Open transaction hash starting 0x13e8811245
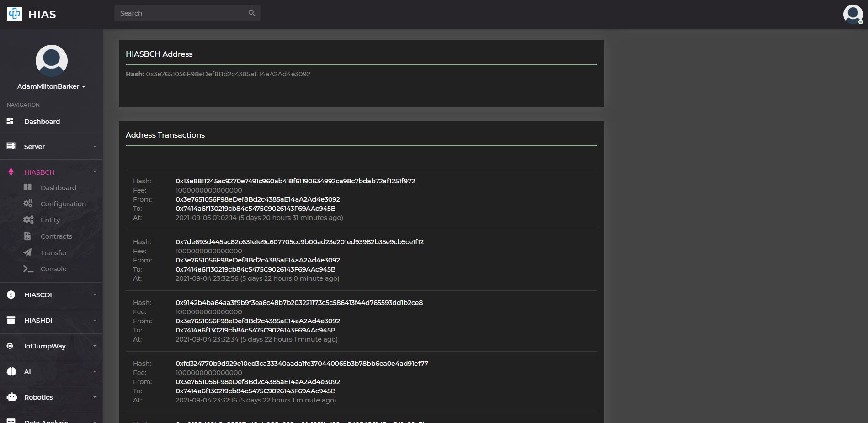868x423 pixels. click(x=295, y=181)
